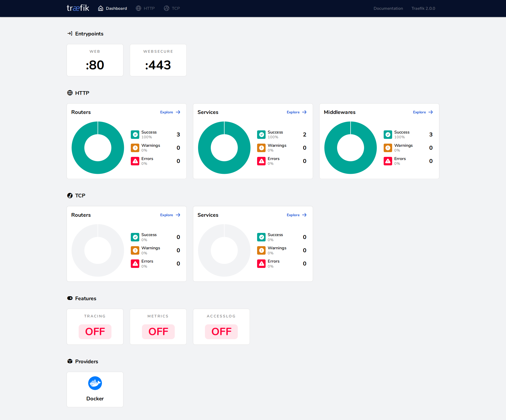Image resolution: width=506 pixels, height=420 pixels.
Task: Click HTTP Services success count 2
Action: 305,135
